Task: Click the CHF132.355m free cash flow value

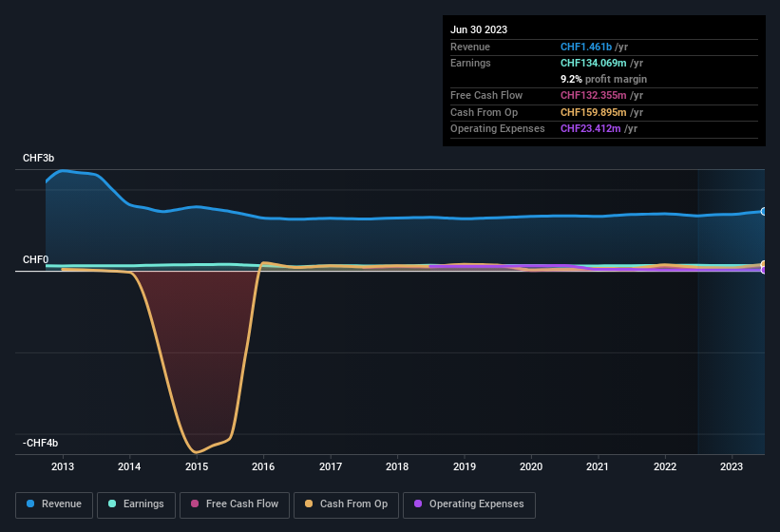Action: [x=594, y=95]
